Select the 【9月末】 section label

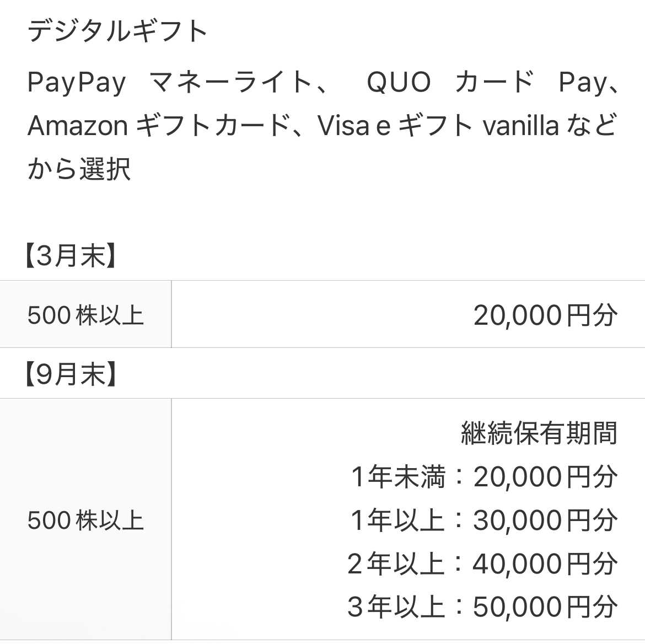coord(69,374)
